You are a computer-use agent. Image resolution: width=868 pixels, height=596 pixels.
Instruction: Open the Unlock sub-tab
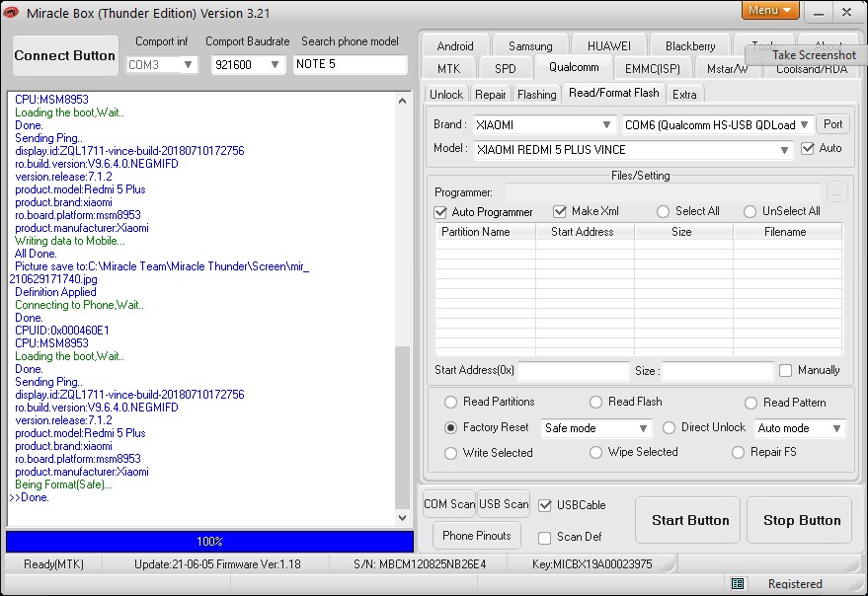point(446,95)
